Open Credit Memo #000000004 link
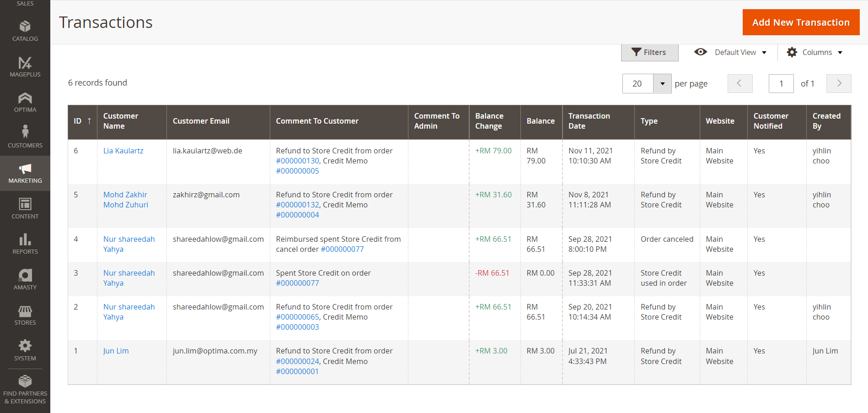This screenshot has height=413, width=868. [297, 215]
